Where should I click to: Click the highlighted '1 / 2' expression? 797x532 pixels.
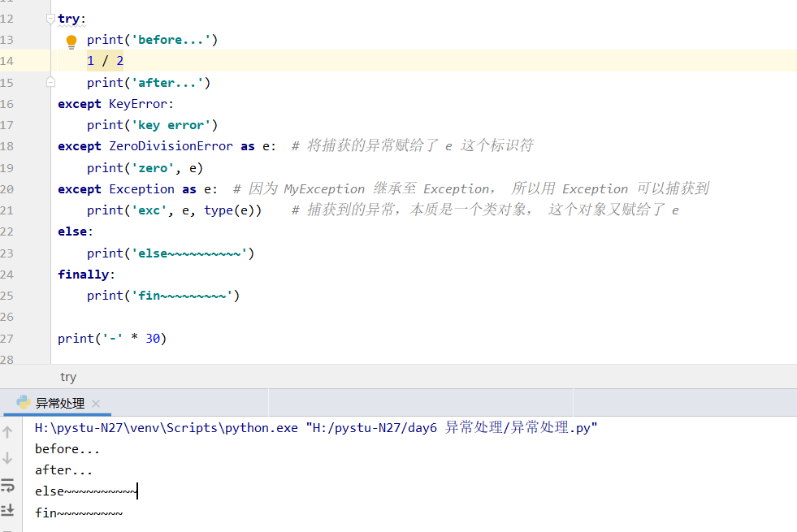106,61
